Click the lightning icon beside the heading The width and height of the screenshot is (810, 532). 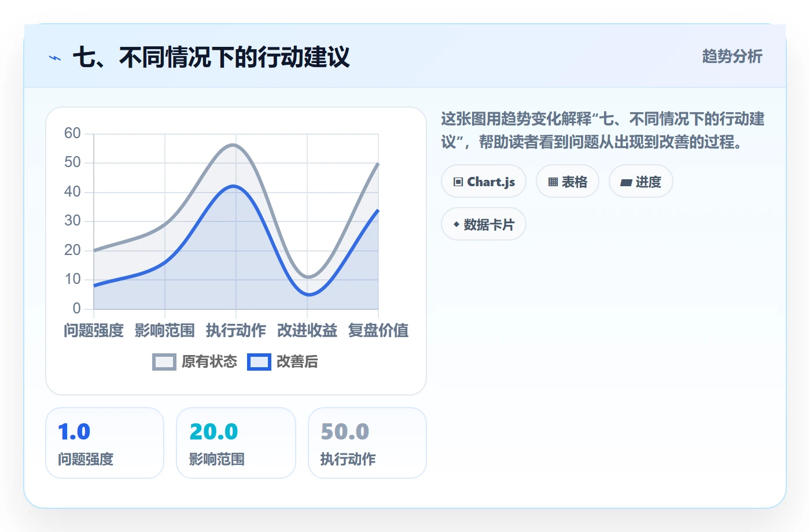click(x=55, y=58)
